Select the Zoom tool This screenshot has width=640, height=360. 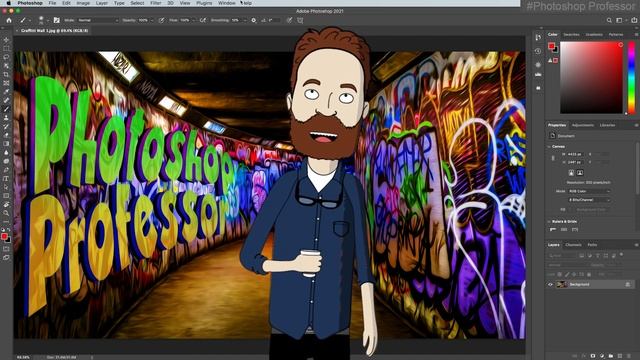[x=6, y=213]
